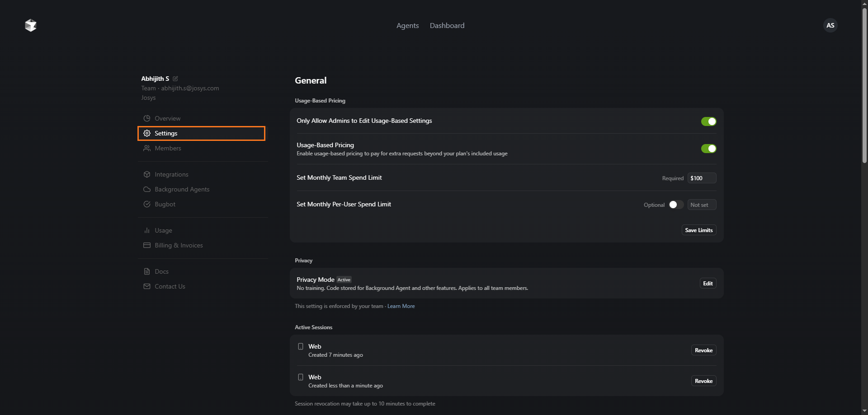Screen dimensions: 868x415
Task: View the Usage page
Action: point(163,230)
